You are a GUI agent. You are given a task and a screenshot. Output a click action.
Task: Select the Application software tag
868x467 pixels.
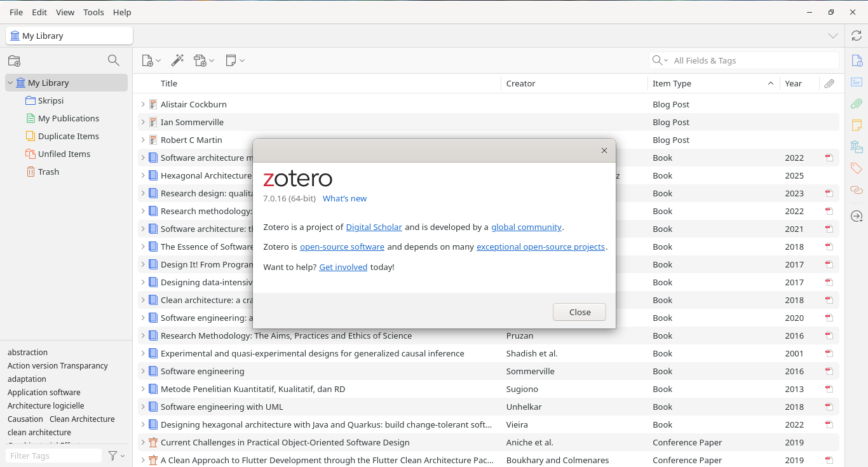coord(44,392)
